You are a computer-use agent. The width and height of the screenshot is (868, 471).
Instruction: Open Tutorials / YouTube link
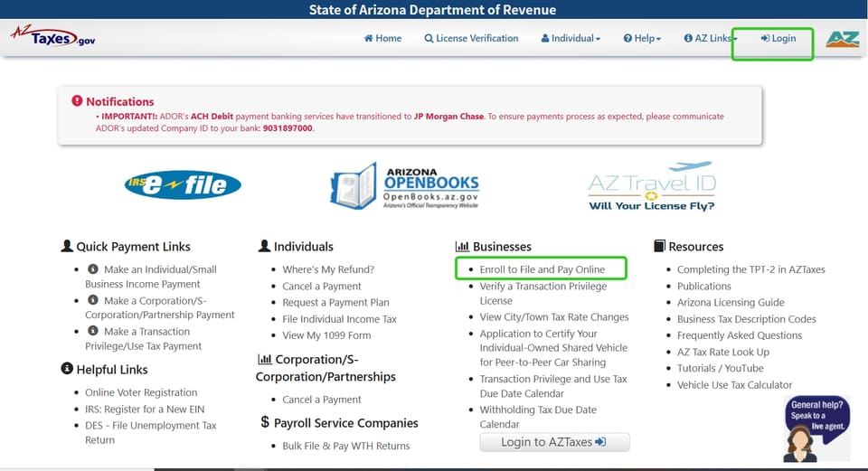click(721, 369)
